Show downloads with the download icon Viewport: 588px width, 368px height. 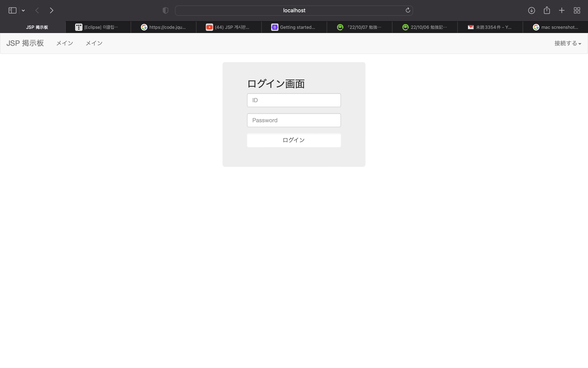[x=531, y=10]
